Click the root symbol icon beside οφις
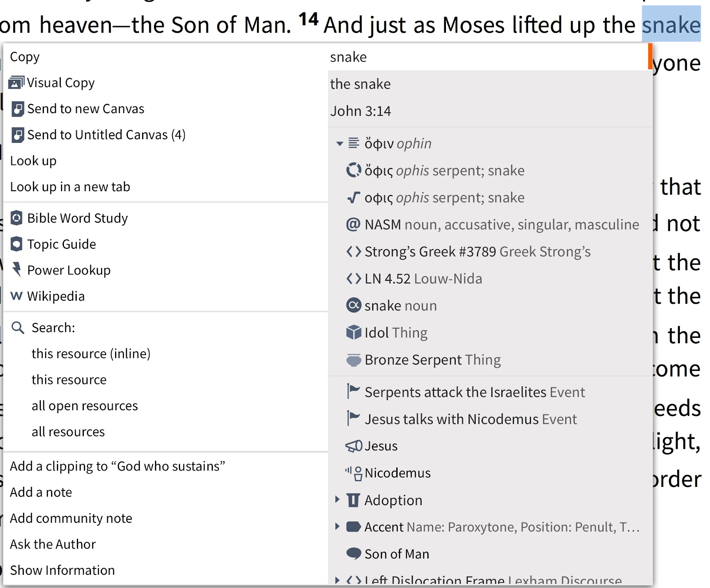This screenshot has width=710, height=588. click(x=354, y=197)
